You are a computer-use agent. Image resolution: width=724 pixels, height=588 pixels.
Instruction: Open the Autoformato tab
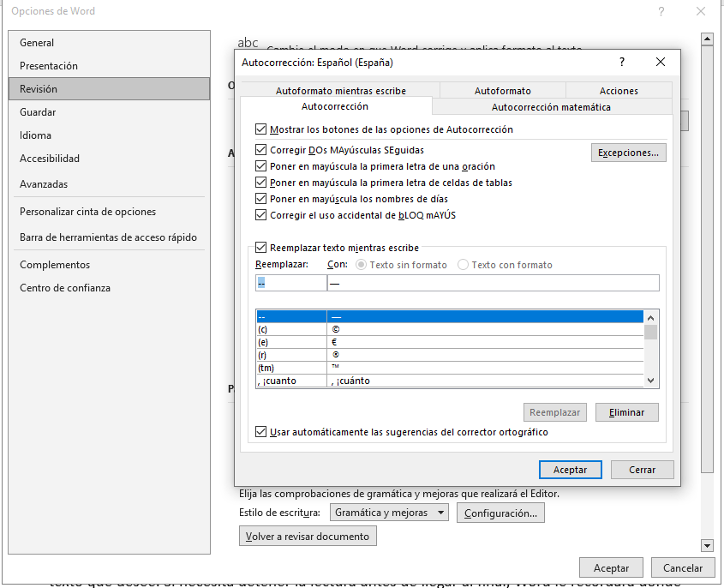(503, 91)
